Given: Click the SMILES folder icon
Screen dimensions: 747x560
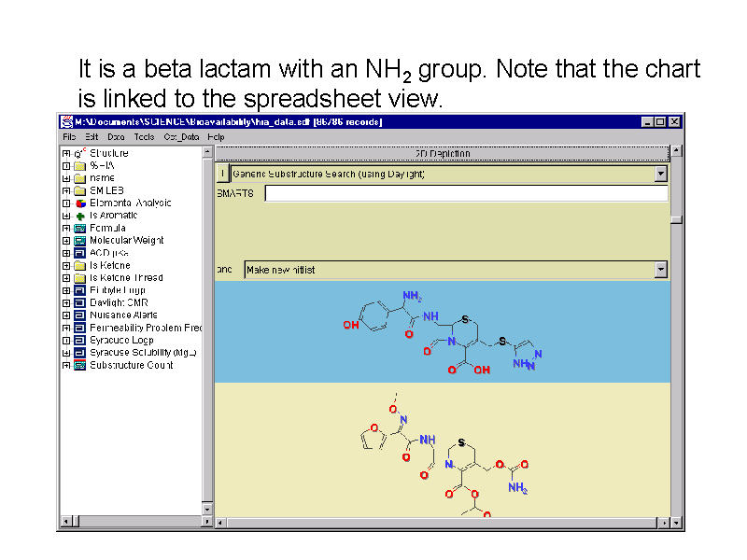Looking at the screenshot, I should tap(79, 190).
